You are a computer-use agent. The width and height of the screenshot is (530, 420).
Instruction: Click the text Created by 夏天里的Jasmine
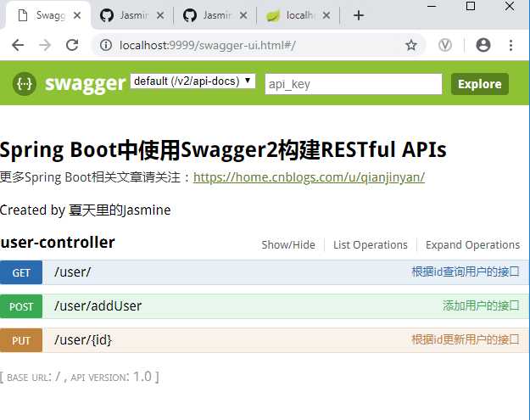[85, 210]
